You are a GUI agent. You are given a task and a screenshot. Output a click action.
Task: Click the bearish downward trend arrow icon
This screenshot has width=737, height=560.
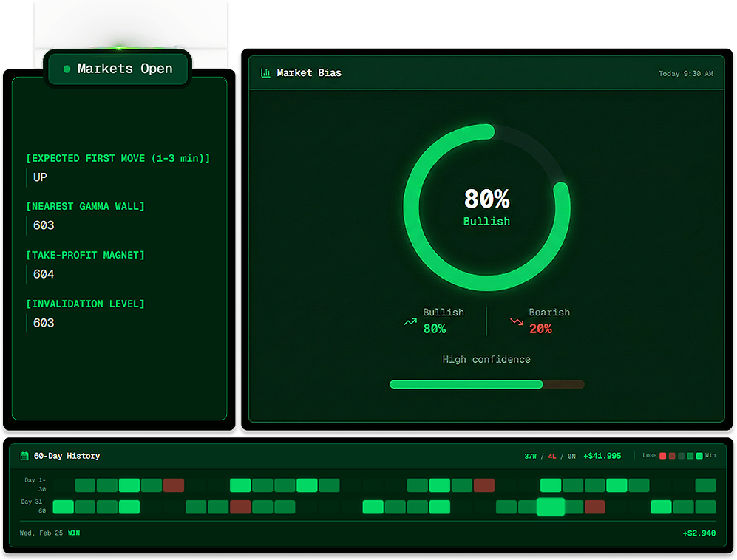[x=517, y=322]
